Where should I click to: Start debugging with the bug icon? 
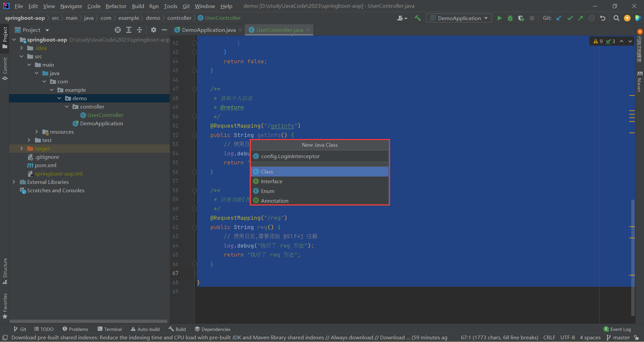pos(510,18)
